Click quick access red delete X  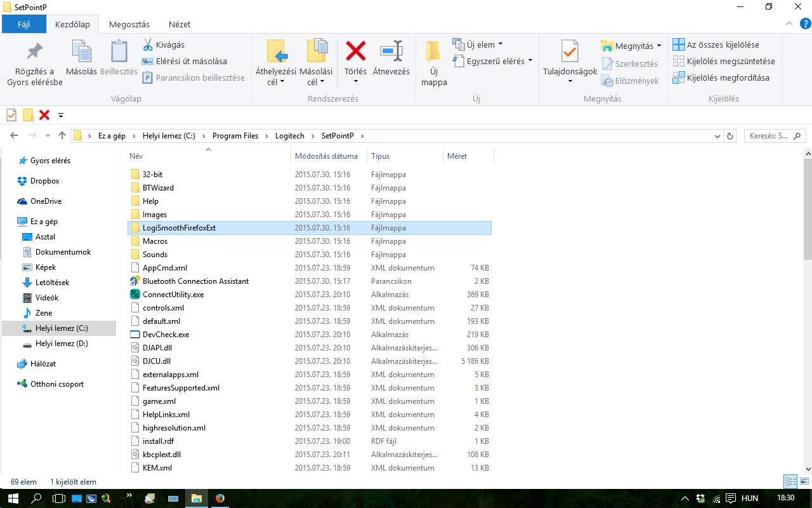44,114
